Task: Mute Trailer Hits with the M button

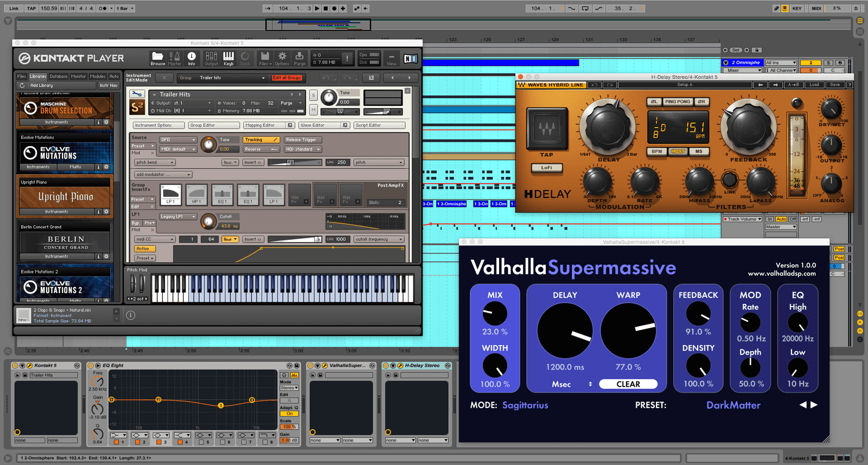Action: 313,110
